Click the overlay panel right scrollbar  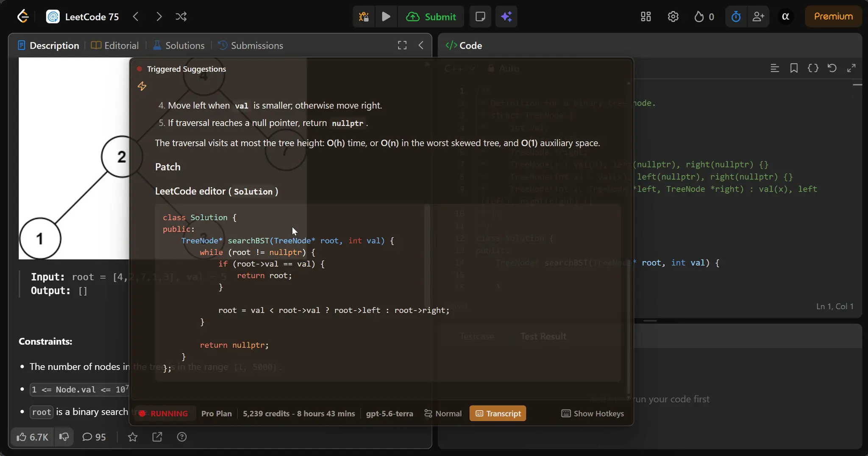coord(629,326)
